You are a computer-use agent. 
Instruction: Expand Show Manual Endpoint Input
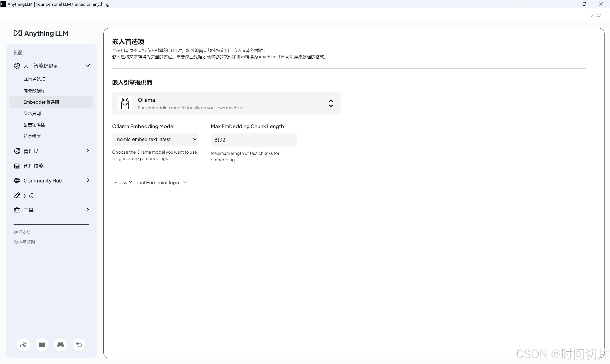tap(150, 182)
